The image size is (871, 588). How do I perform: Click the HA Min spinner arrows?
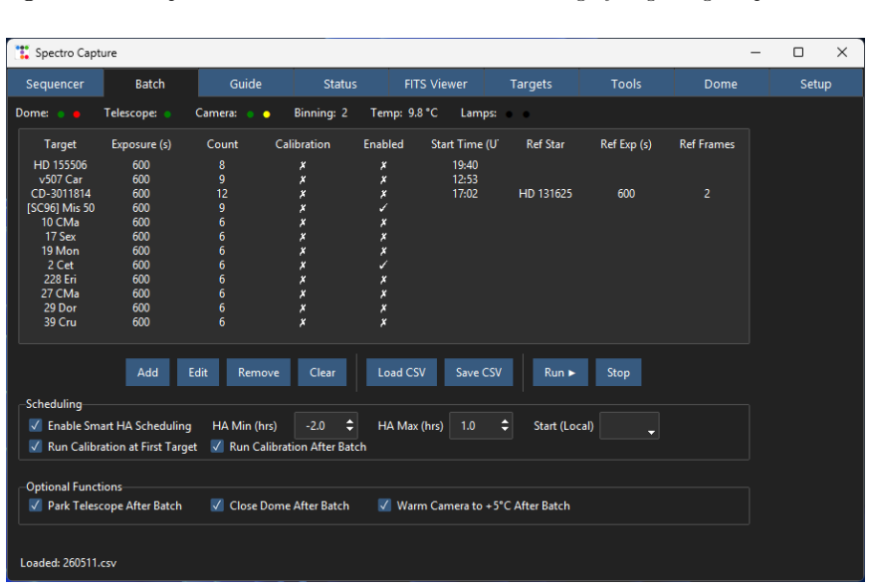click(x=350, y=426)
